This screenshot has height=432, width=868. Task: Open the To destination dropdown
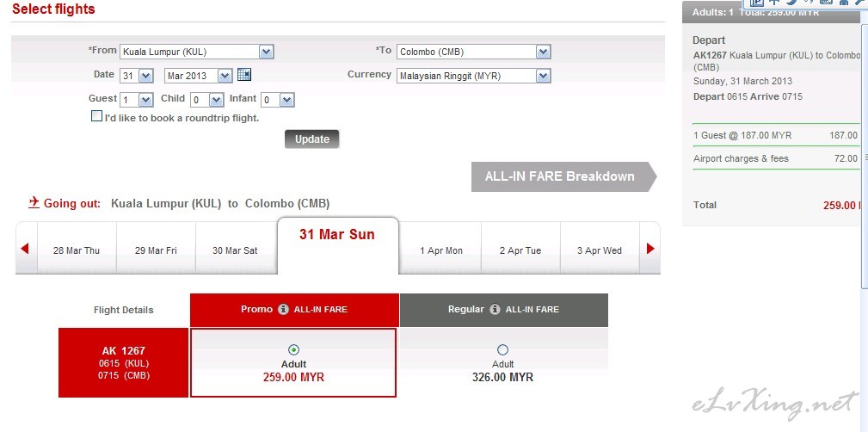pyautogui.click(x=474, y=52)
